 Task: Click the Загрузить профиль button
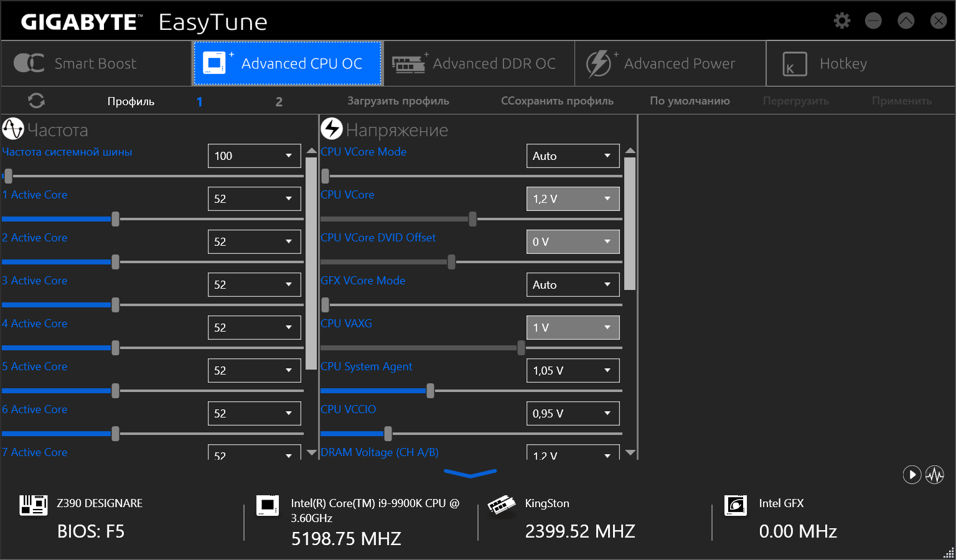398,101
